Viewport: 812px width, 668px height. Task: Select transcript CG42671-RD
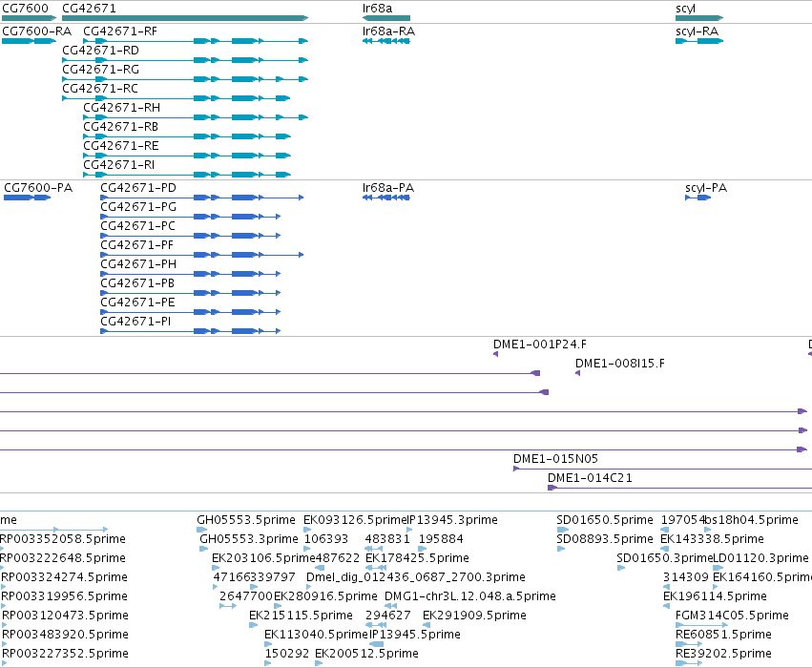pos(100,51)
